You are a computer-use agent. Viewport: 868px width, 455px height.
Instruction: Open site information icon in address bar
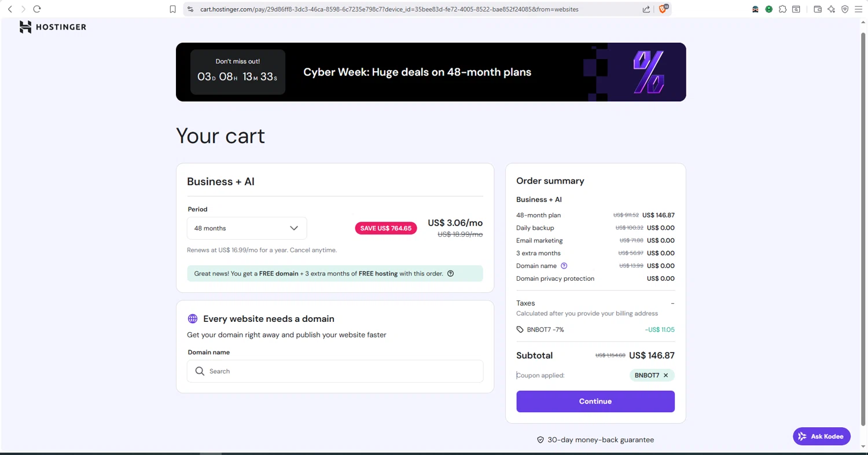(x=190, y=9)
